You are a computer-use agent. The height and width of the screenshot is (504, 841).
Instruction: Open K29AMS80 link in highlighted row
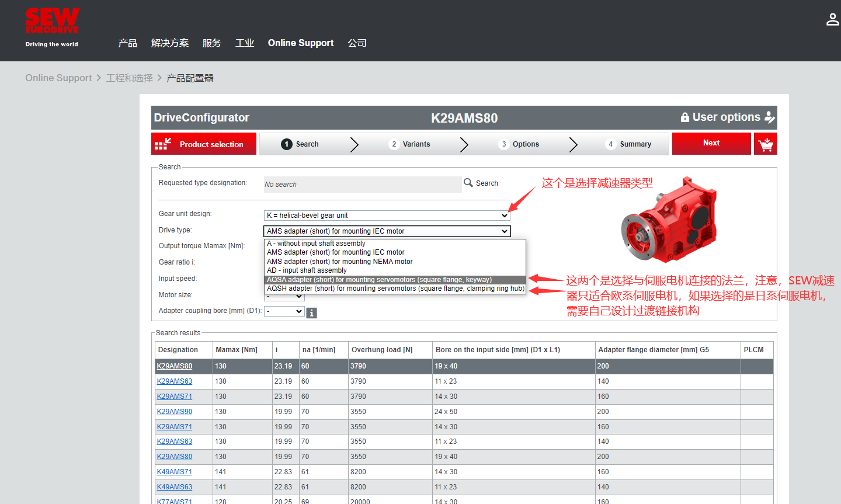(x=175, y=366)
